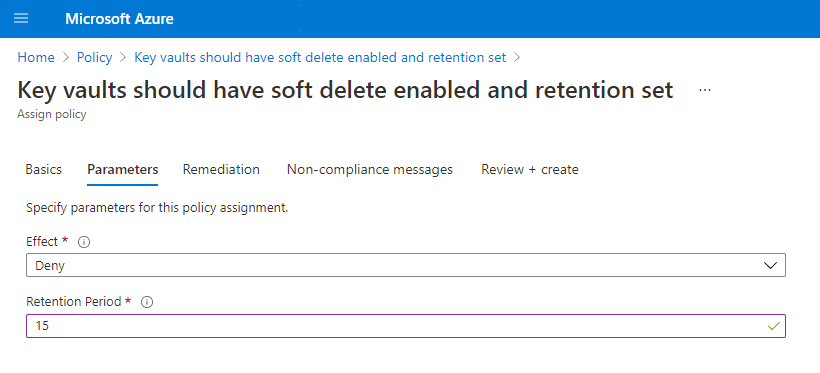Click the breadcrumb chevron after Home
The image size is (820, 373).
66,58
